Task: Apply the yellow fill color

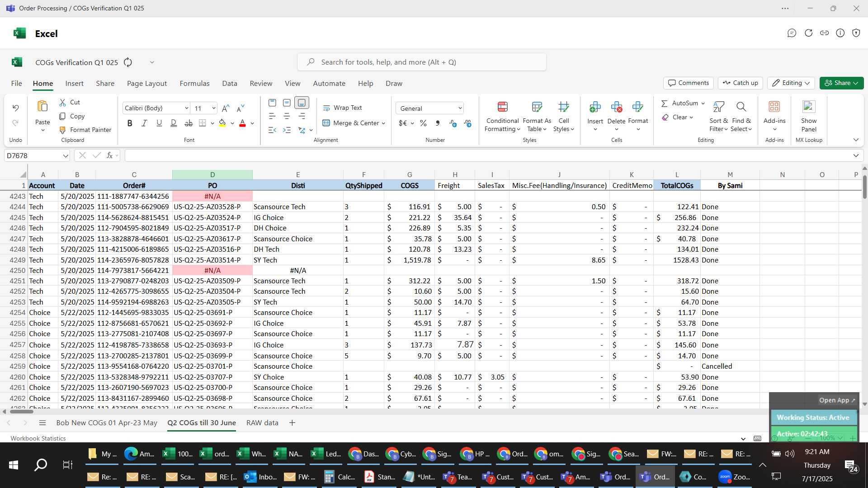Action: 222,123
